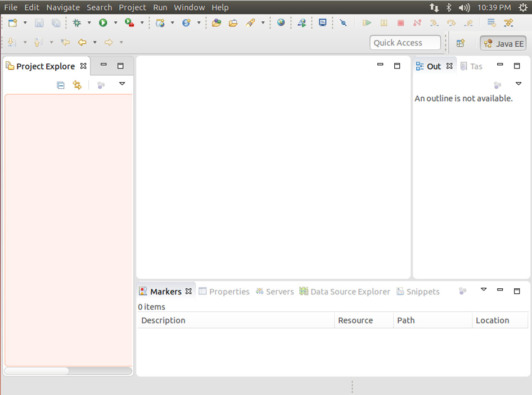Click the Open Perspective icon
Screen dimensions: 532x395
461,43
